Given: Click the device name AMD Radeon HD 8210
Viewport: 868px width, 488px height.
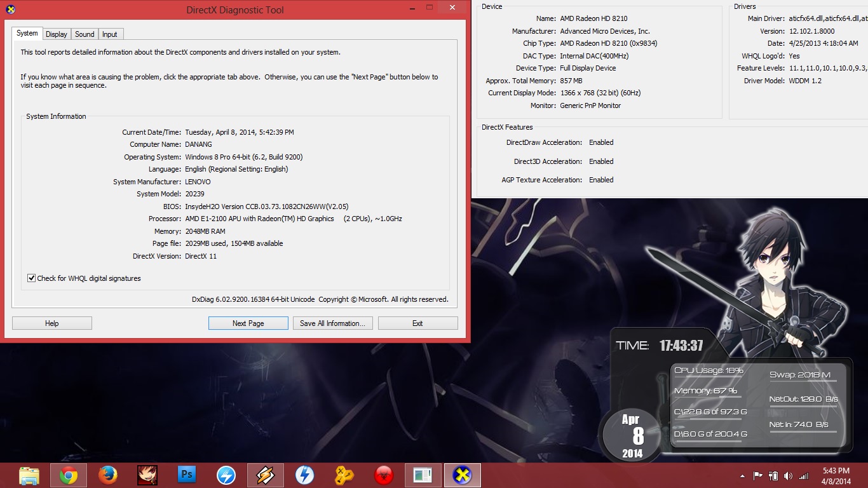Looking at the screenshot, I should (593, 18).
